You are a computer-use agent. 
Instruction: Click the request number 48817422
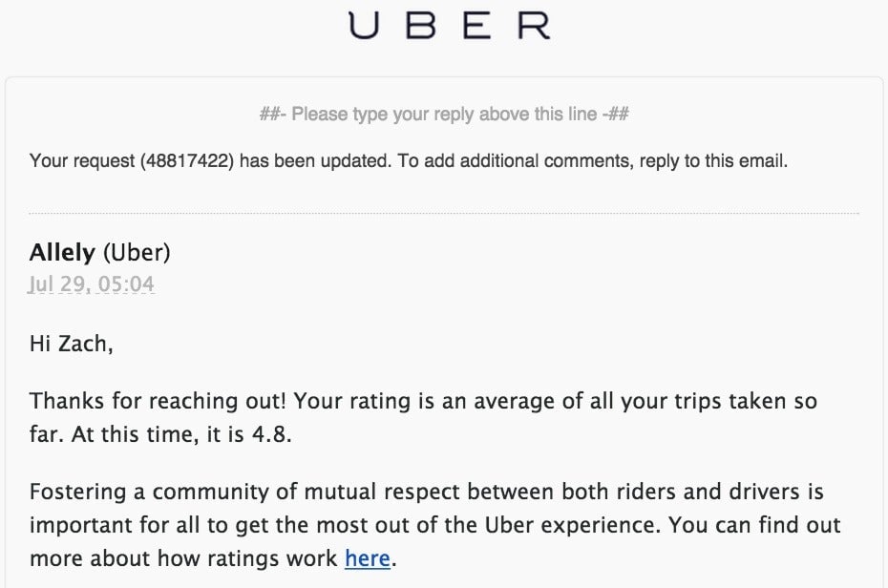point(184,161)
